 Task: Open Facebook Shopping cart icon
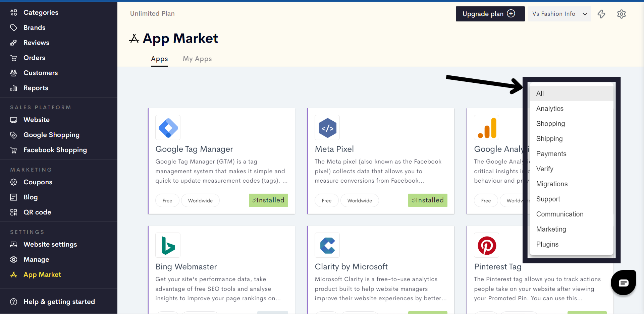tap(14, 150)
